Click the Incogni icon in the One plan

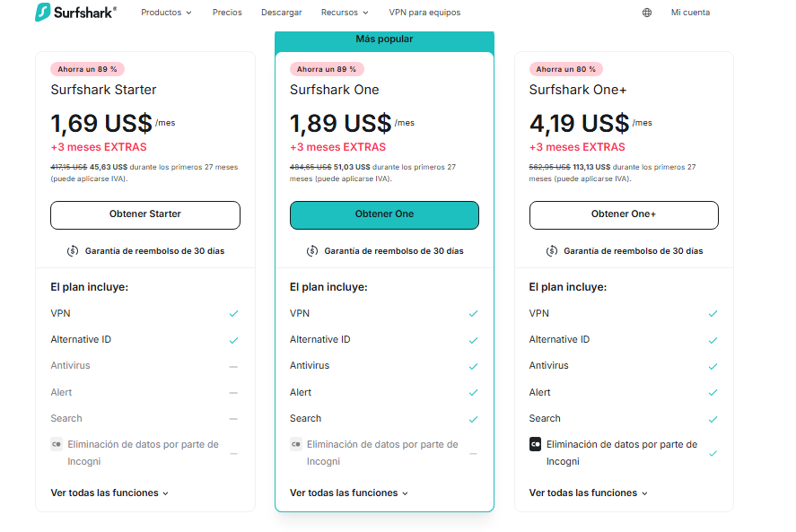click(296, 444)
